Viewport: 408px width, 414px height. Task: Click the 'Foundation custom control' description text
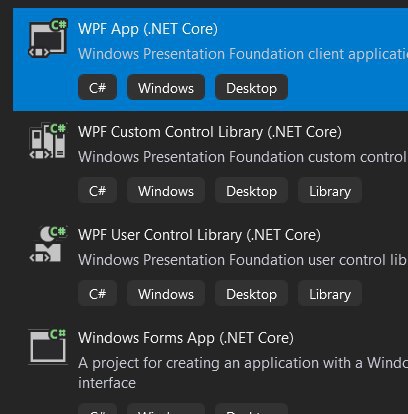pyautogui.click(x=318, y=157)
